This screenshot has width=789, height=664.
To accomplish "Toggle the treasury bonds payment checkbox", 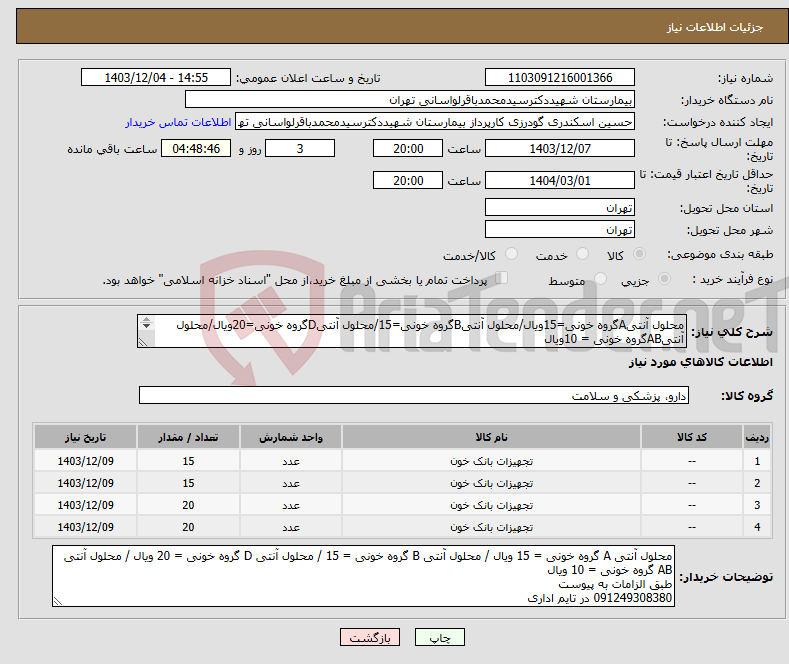I will pyautogui.click(x=501, y=278).
